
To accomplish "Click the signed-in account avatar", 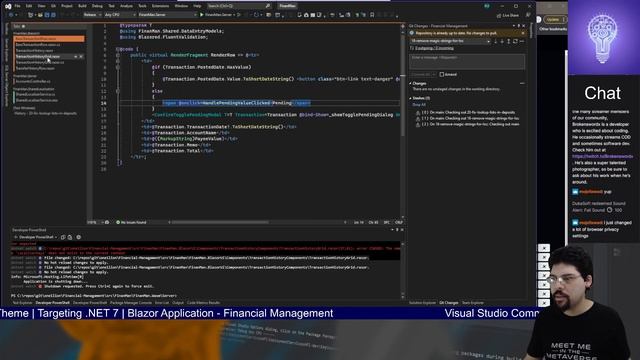I will (x=487, y=6).
